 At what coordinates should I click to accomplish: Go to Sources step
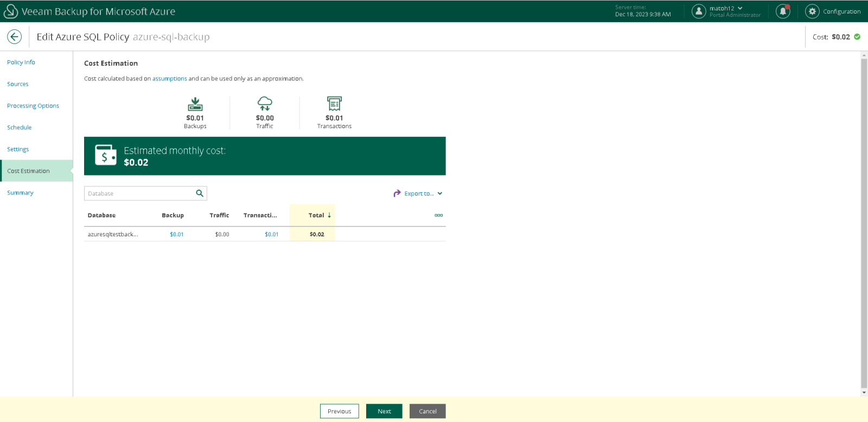[18, 84]
